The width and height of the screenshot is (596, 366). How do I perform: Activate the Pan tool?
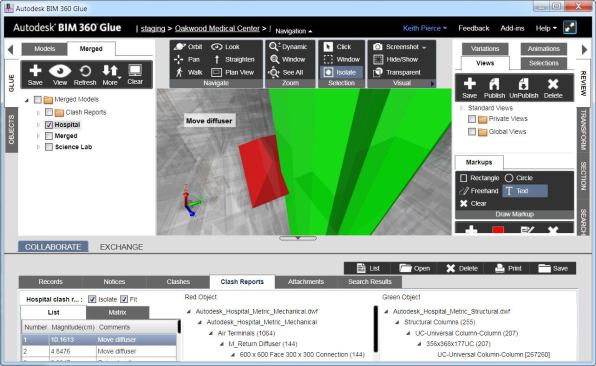coord(187,59)
